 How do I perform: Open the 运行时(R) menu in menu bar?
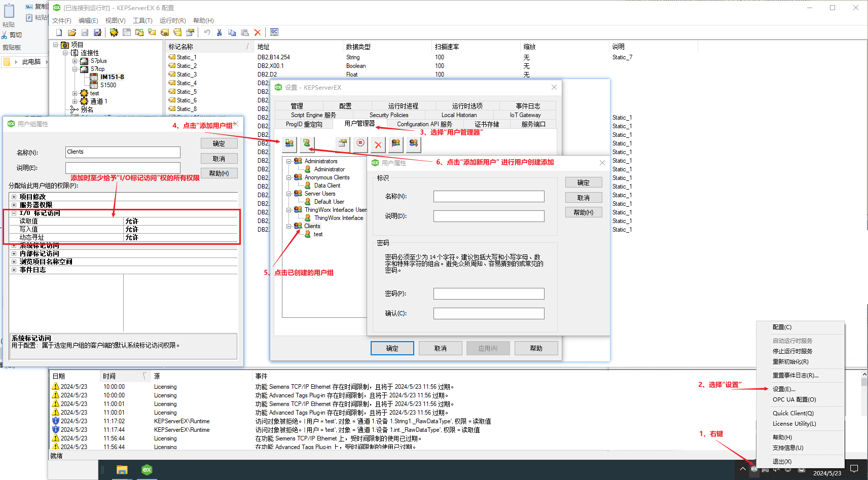[x=172, y=21]
